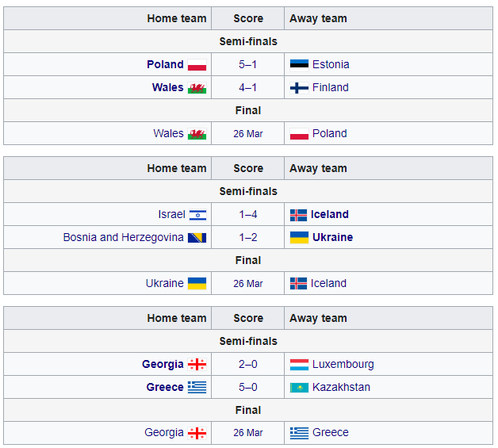Click Poland's flag in the 5–1 semi-final row

coord(197,65)
